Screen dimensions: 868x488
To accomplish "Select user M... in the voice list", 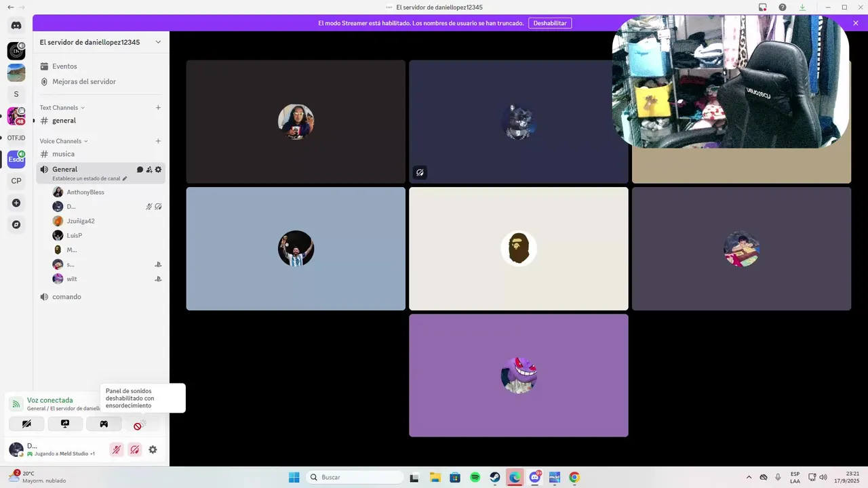I will tap(107, 250).
